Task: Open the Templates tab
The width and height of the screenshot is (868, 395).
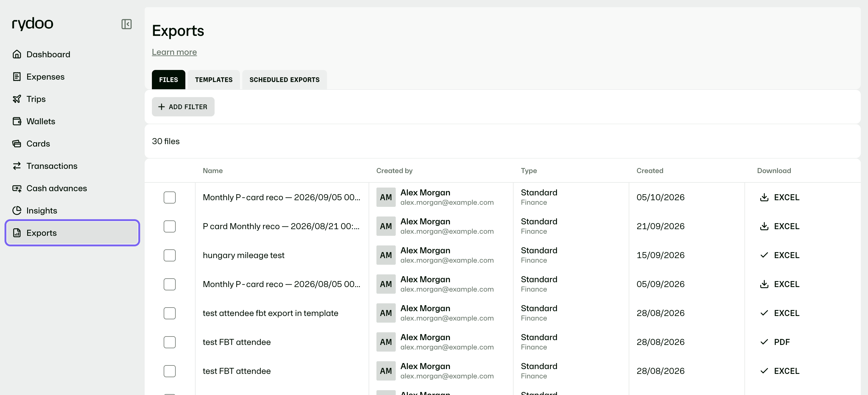Action: pyautogui.click(x=214, y=80)
